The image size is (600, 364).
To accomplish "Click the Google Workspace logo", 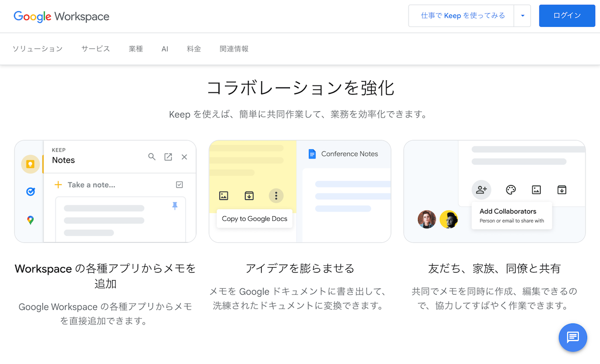I will [x=61, y=16].
